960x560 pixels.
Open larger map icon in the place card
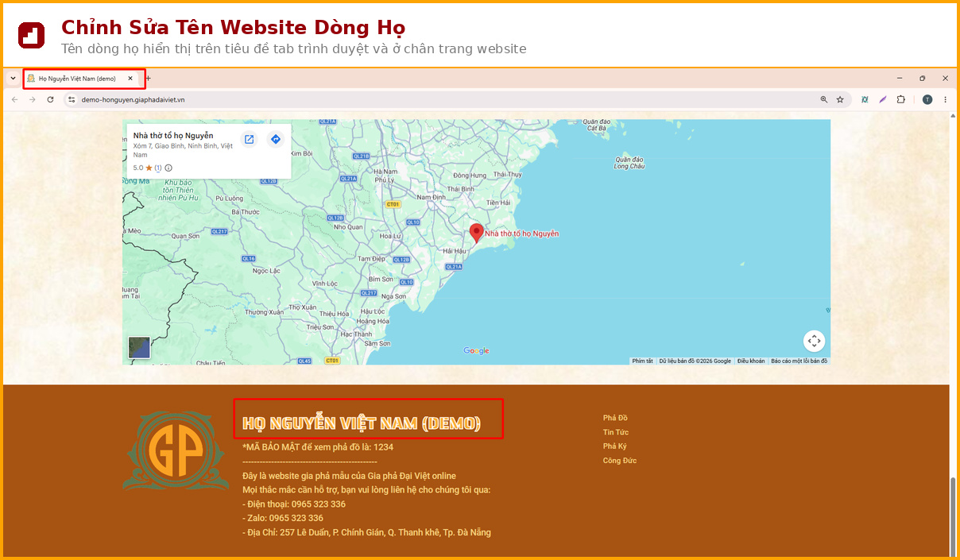(x=249, y=139)
